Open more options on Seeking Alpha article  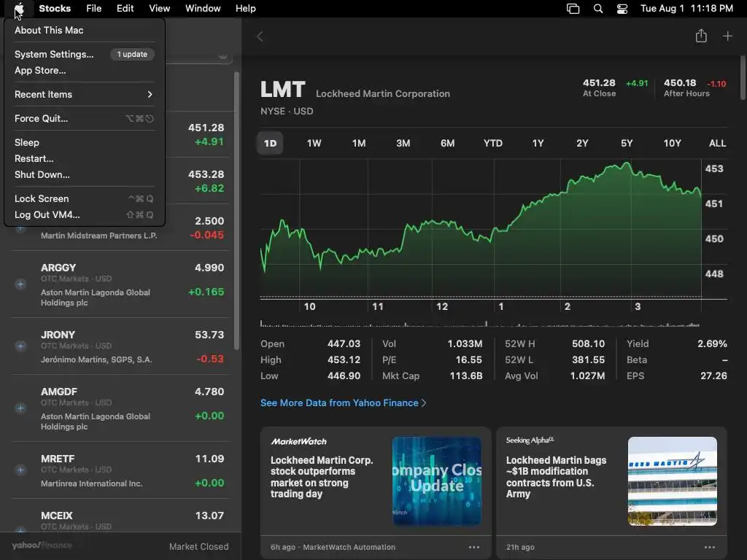[709, 547]
